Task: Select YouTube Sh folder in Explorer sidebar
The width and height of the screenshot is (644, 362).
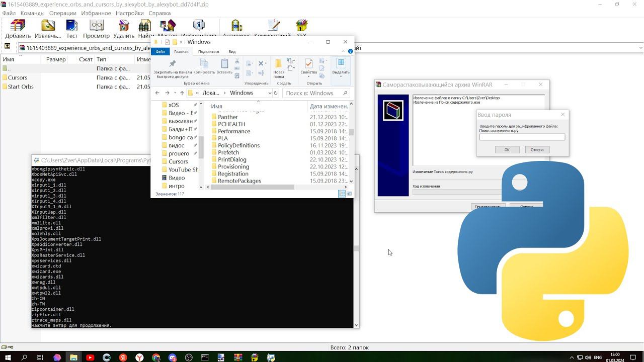Action: point(183,169)
